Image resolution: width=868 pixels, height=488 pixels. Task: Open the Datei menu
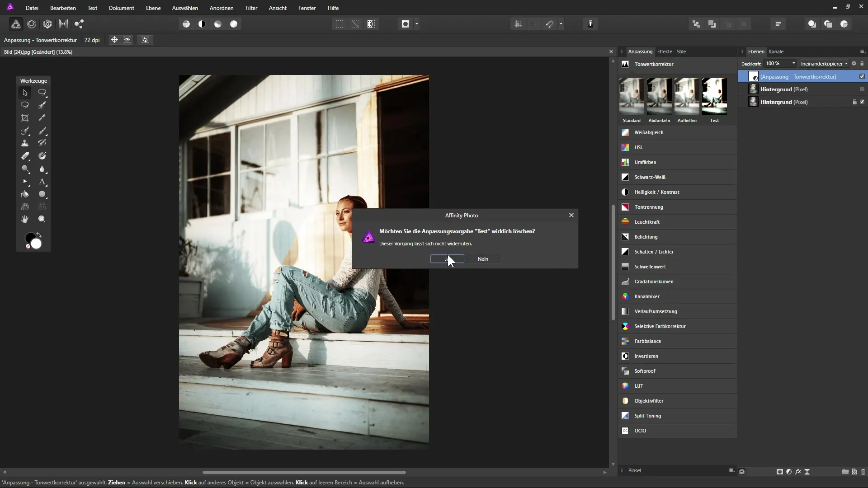click(32, 8)
